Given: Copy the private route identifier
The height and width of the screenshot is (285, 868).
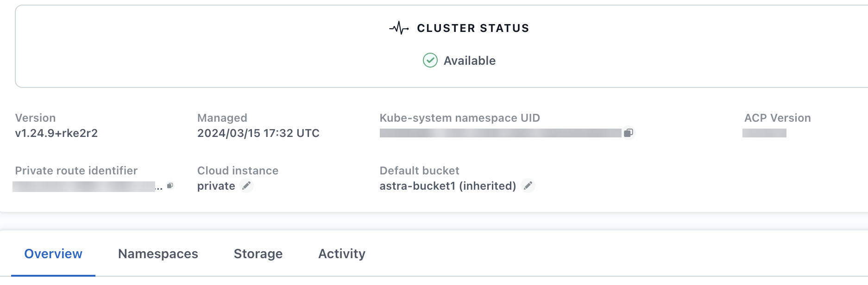Looking at the screenshot, I should pyautogui.click(x=170, y=186).
